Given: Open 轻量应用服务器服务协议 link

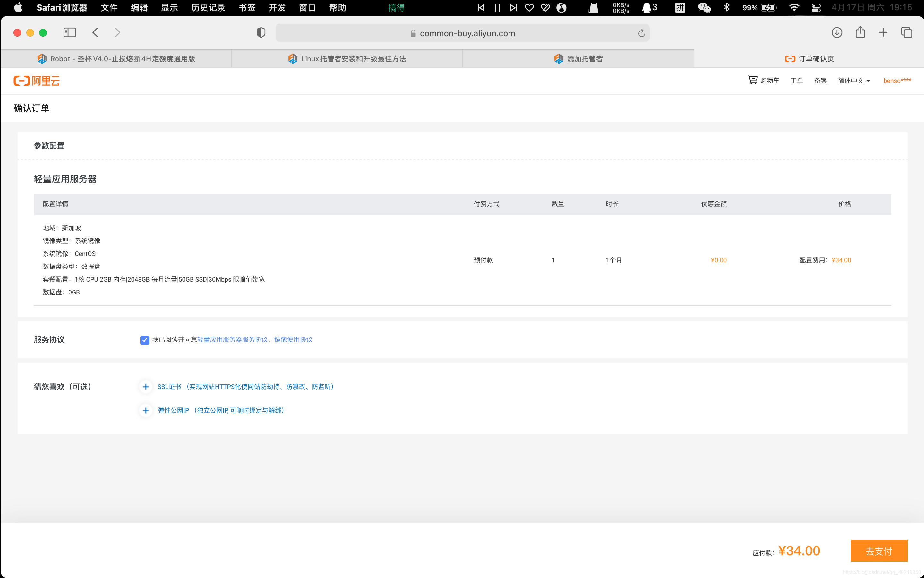Looking at the screenshot, I should point(232,339).
